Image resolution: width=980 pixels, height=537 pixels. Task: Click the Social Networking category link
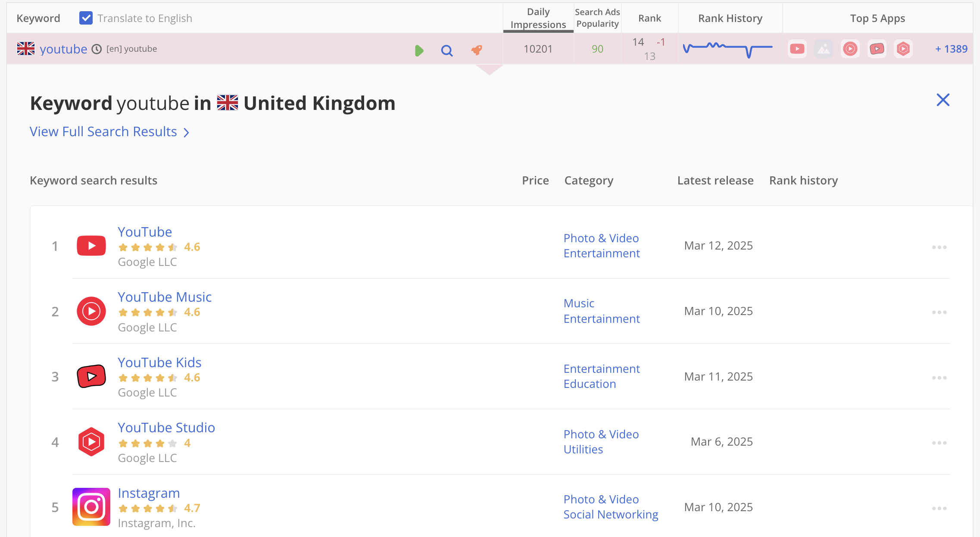611,515
